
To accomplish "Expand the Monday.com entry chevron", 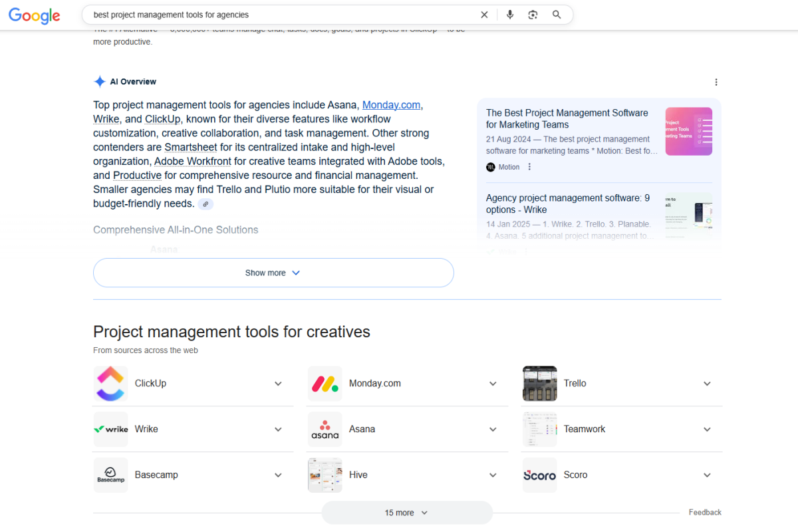I will (493, 384).
